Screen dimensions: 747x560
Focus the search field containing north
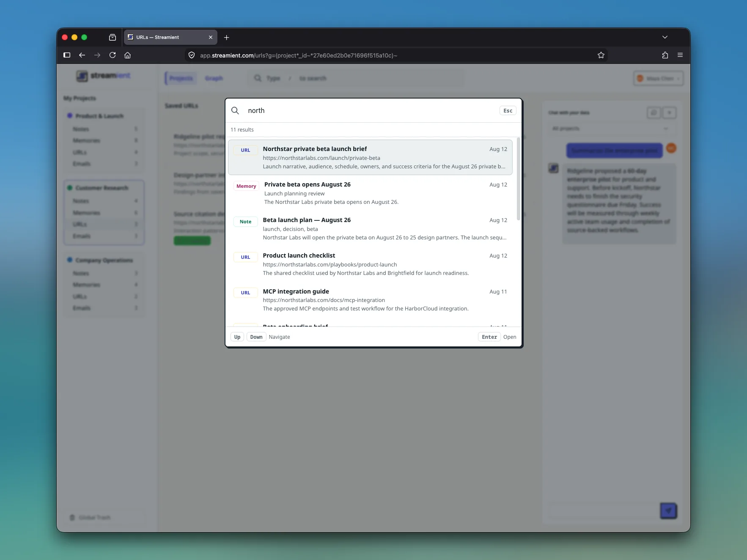[x=370, y=110]
